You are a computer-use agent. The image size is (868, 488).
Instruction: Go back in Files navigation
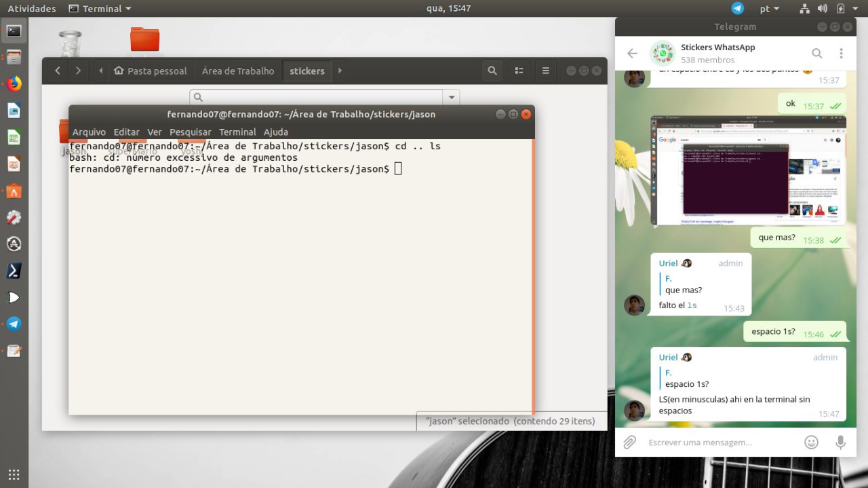coord(58,71)
